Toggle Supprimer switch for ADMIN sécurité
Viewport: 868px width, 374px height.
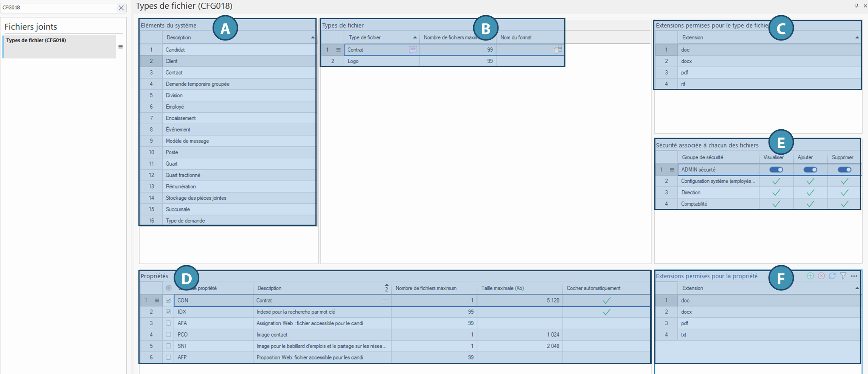point(844,170)
